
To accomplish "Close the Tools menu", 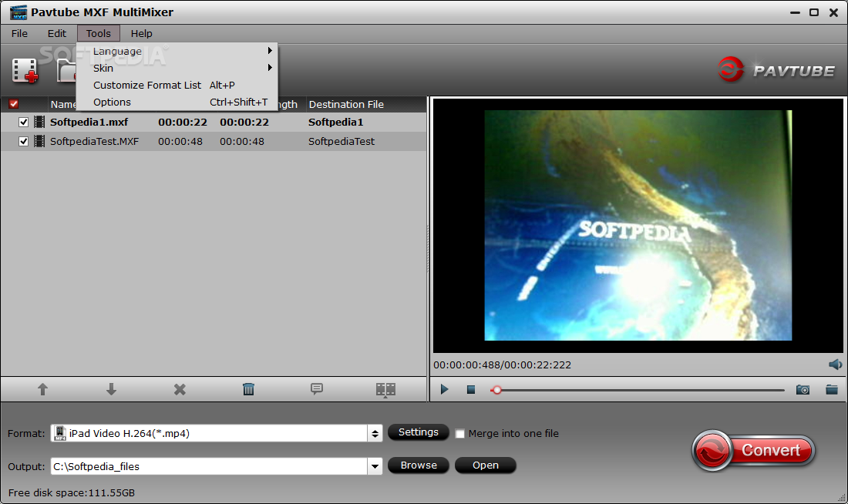I will [99, 34].
